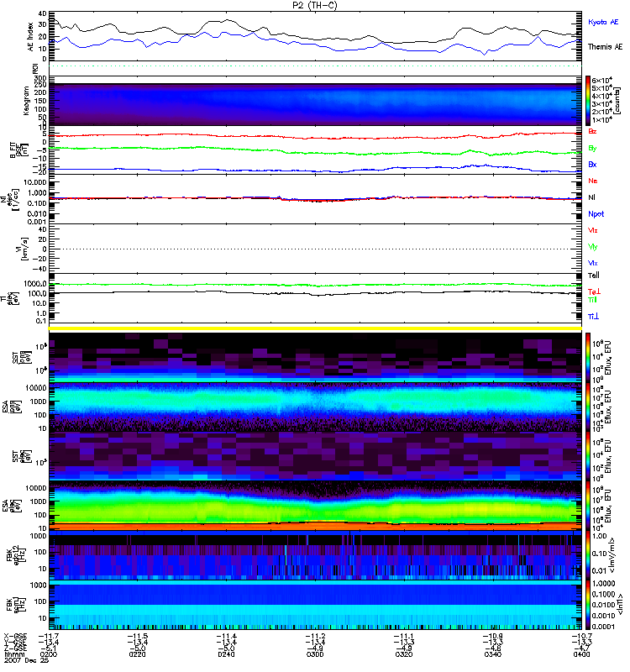Click the FBK scm nT color bar
Screen dimensions: 630x672
click(x=588, y=605)
